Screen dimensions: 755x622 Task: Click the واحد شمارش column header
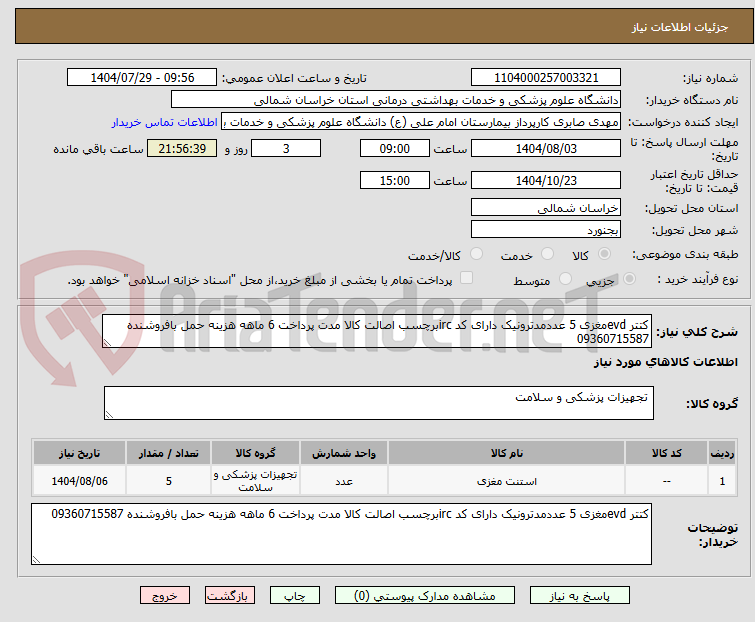(x=344, y=453)
